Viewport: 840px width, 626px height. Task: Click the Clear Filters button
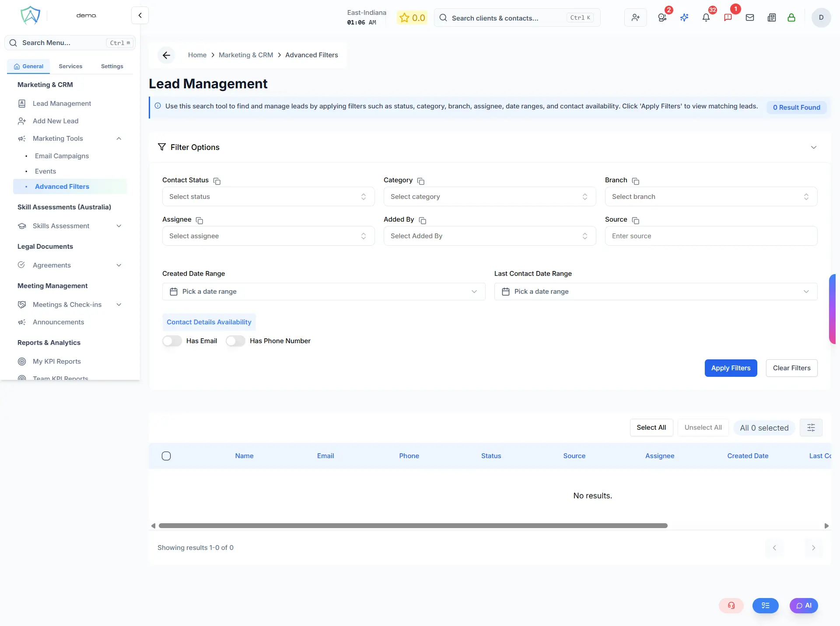click(x=791, y=368)
